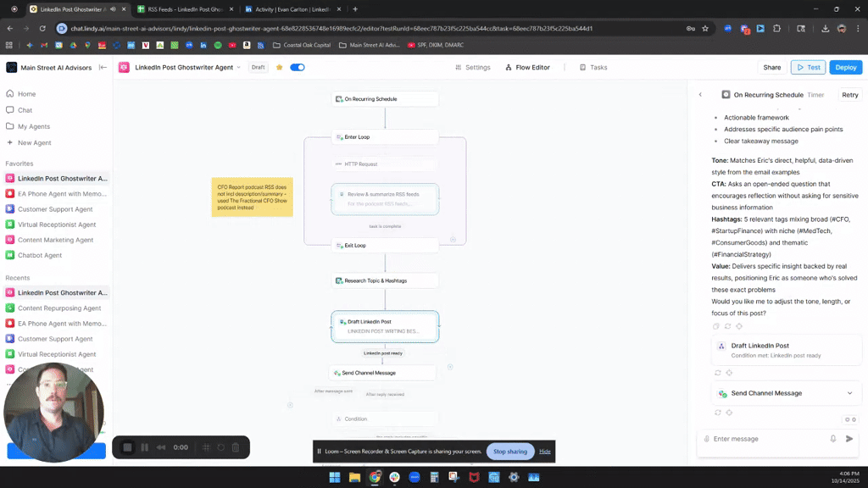868x488 pixels.
Task: Toggle the agent enabled switch
Action: tap(298, 67)
